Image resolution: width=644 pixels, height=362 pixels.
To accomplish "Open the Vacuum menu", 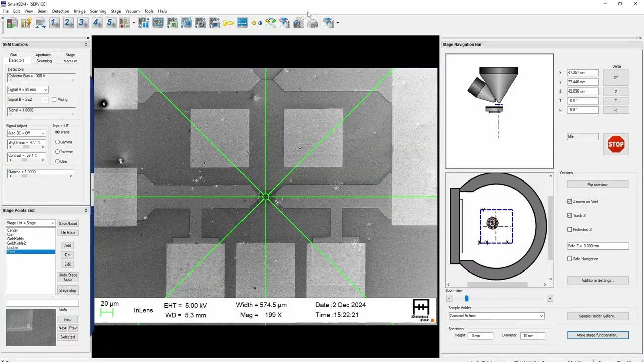I will click(x=132, y=11).
